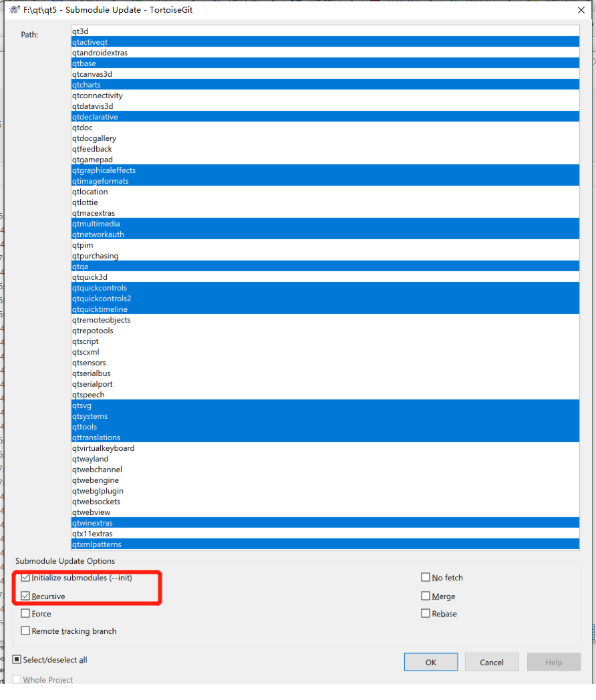Click the qtbase submodule row

click(x=325, y=63)
